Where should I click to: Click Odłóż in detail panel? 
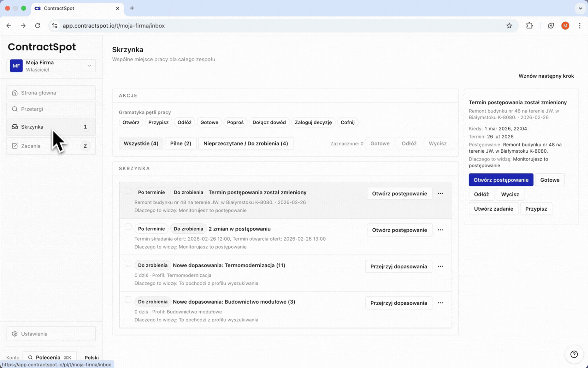481,194
